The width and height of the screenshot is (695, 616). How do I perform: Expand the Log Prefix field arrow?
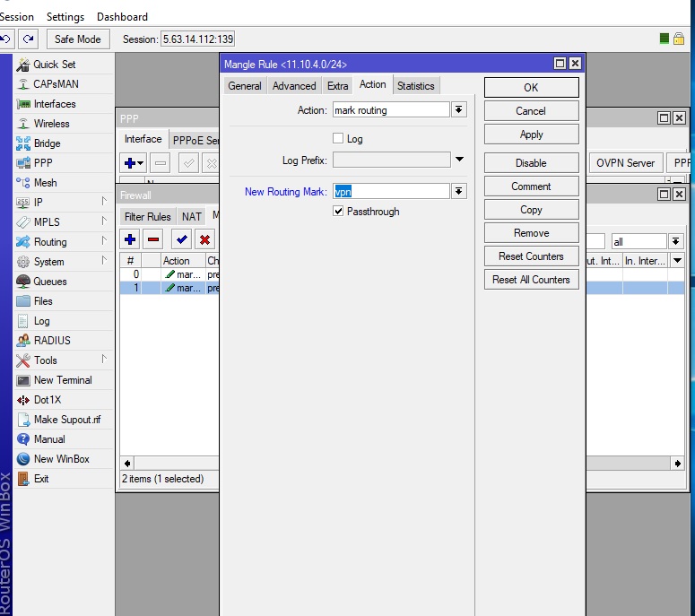(460, 159)
